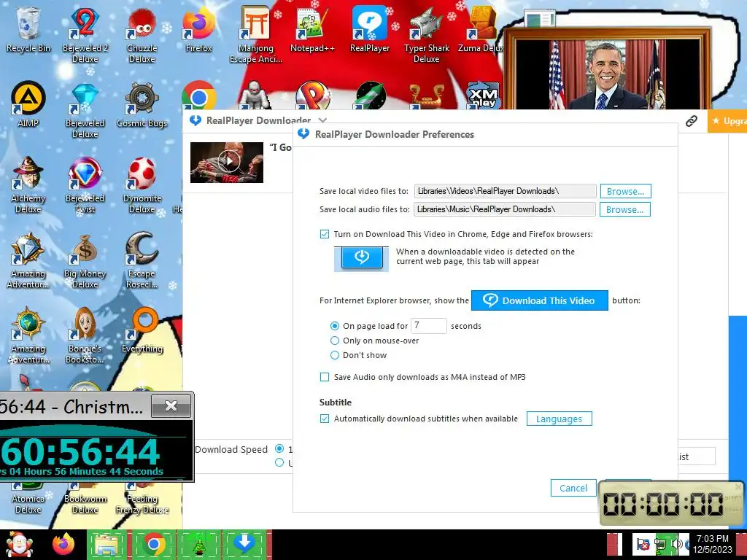Open Typer Shark Deluxe shortcut
The image size is (747, 560).
426,34
